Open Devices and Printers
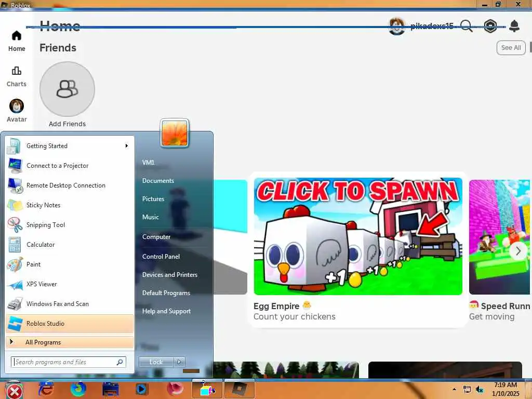 click(170, 275)
